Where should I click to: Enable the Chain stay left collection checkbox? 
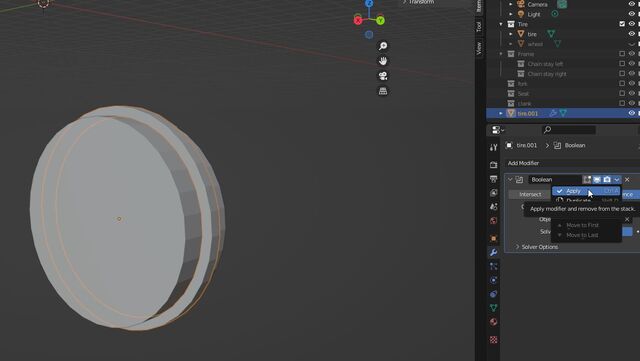click(x=622, y=64)
